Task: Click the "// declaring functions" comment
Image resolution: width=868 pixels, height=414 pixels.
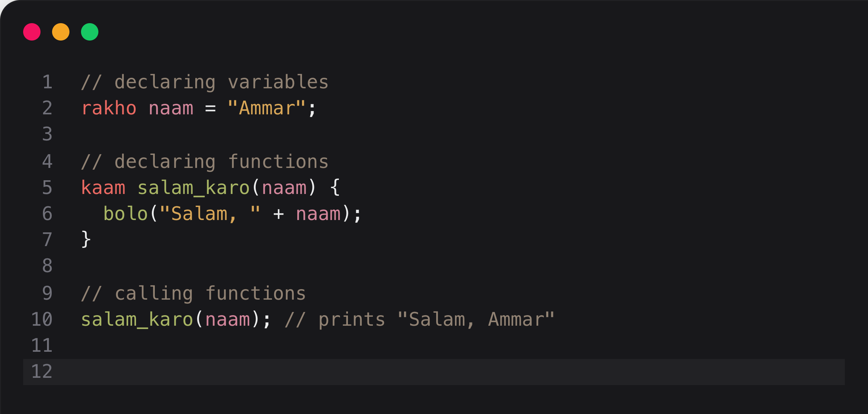Action: tap(205, 162)
